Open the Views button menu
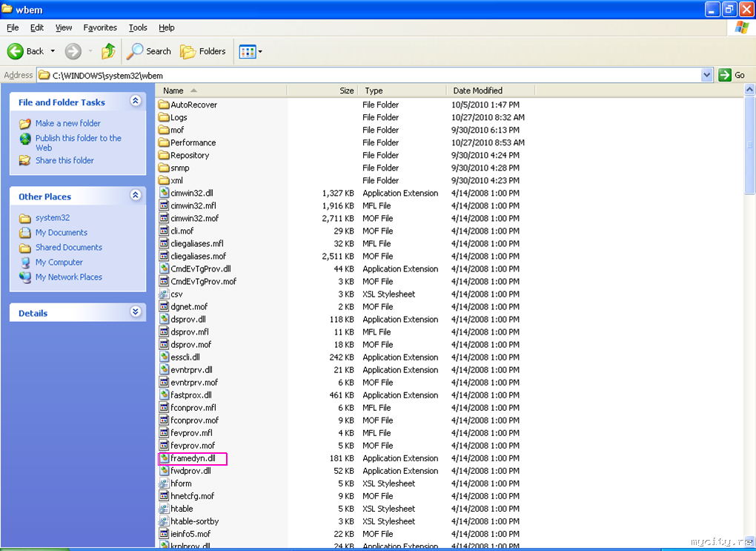The width and height of the screenshot is (756, 551). coord(251,51)
